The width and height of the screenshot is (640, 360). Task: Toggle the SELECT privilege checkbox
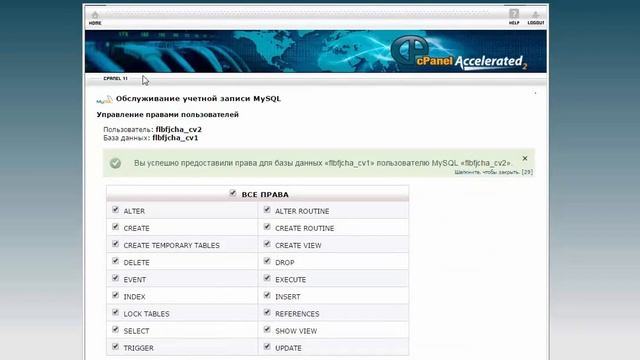pyautogui.click(x=116, y=330)
